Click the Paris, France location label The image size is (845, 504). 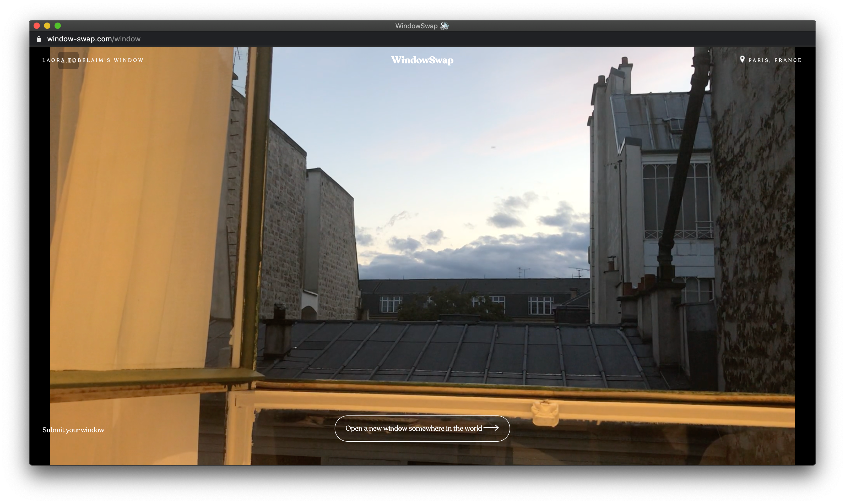775,60
